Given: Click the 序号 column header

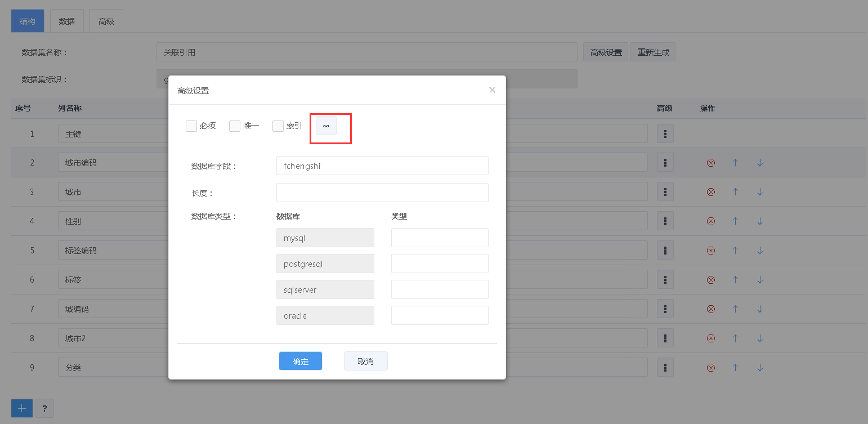Looking at the screenshot, I should [23, 108].
